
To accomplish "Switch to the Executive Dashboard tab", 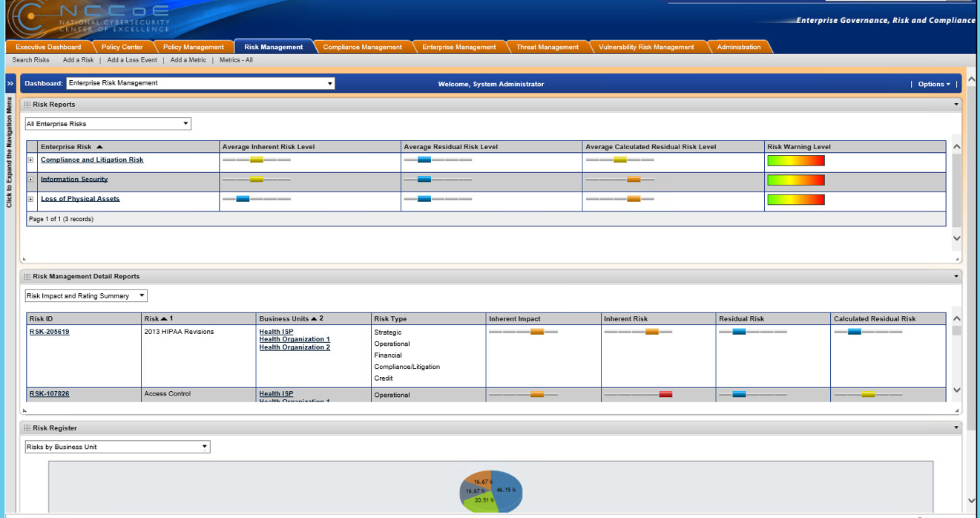I will coord(48,47).
